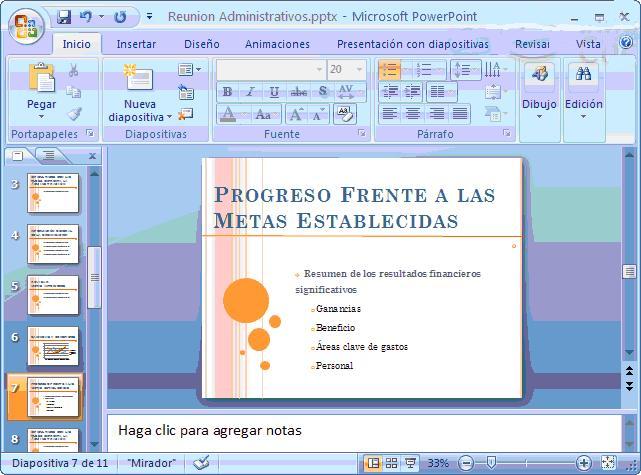Screen dimensions: 641x475
Task: Switch to the Insertar tab
Action: click(x=136, y=44)
